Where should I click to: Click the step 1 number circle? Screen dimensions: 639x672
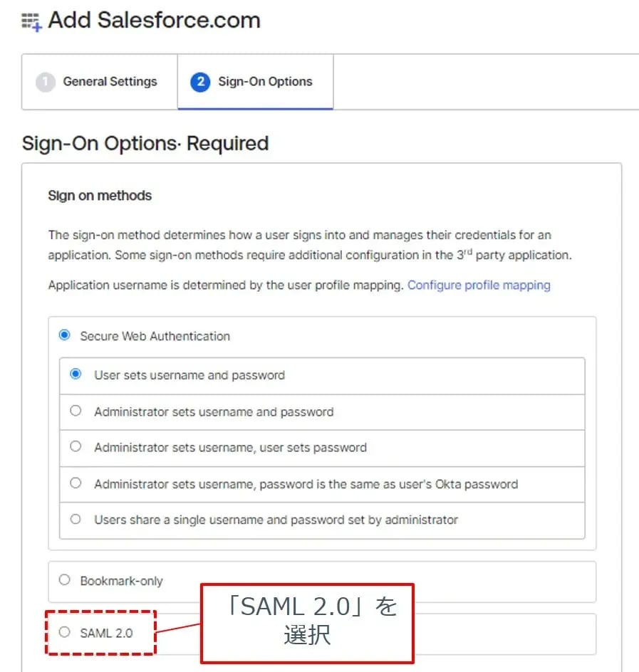(45, 82)
